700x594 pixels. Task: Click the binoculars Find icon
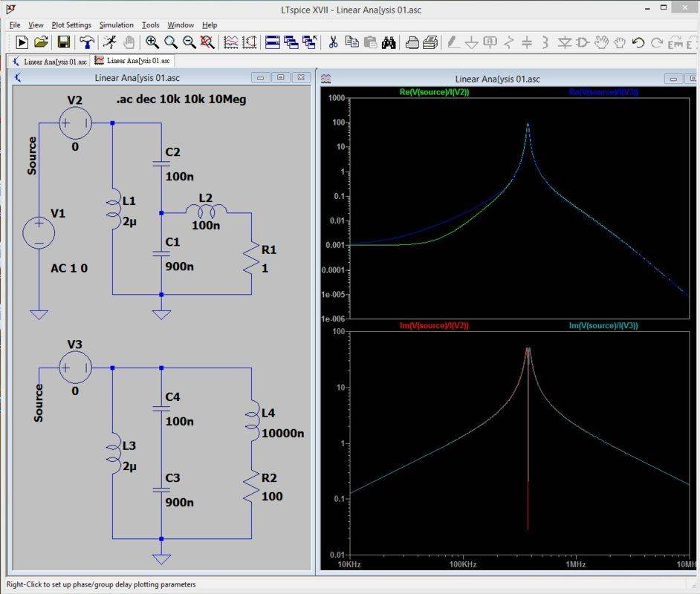tap(389, 42)
